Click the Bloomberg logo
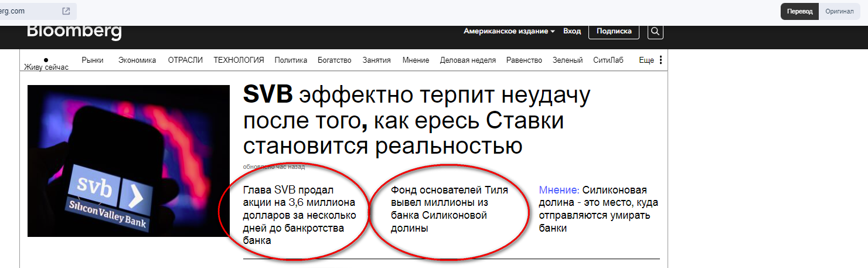Image resolution: width=868 pixels, height=268 pixels. coord(74,32)
